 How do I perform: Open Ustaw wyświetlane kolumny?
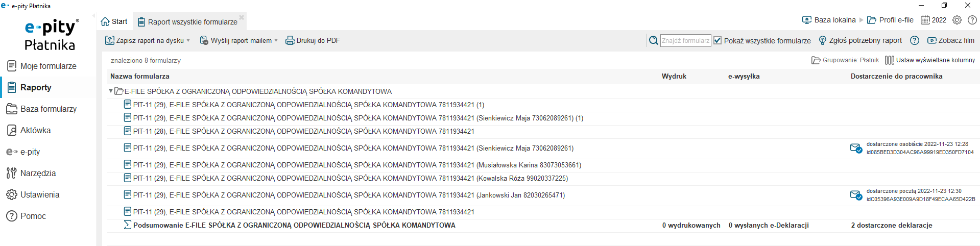930,60
